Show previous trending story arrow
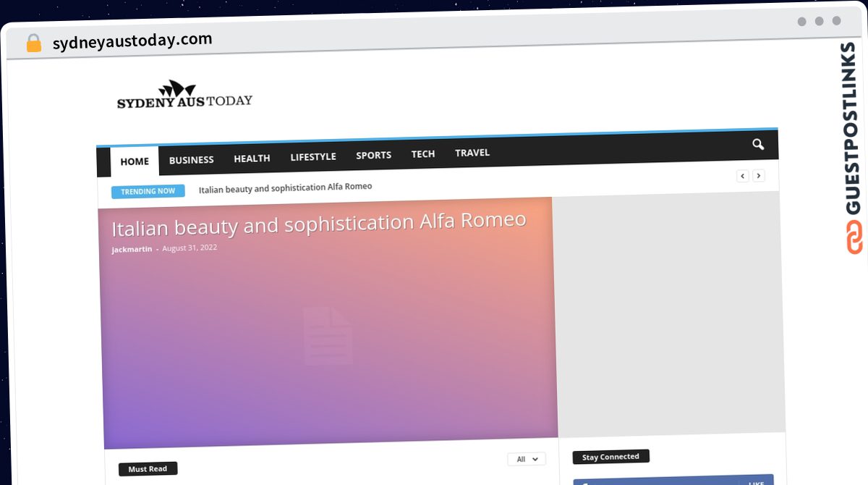 (x=742, y=176)
